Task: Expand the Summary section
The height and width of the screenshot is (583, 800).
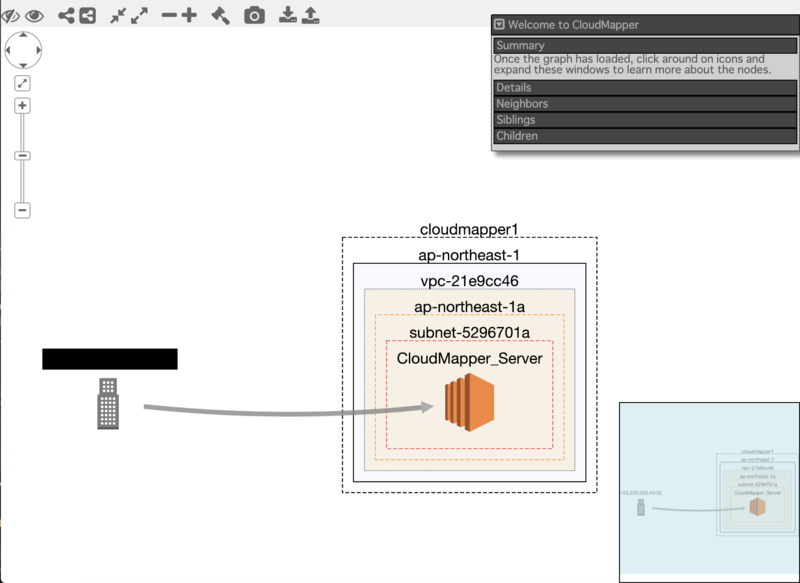Action: coord(645,45)
